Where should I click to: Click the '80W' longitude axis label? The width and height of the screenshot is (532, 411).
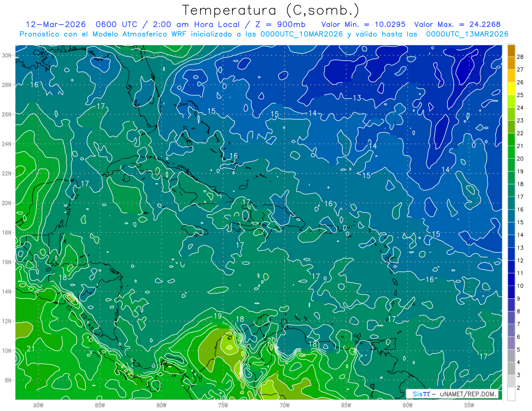click(x=161, y=405)
